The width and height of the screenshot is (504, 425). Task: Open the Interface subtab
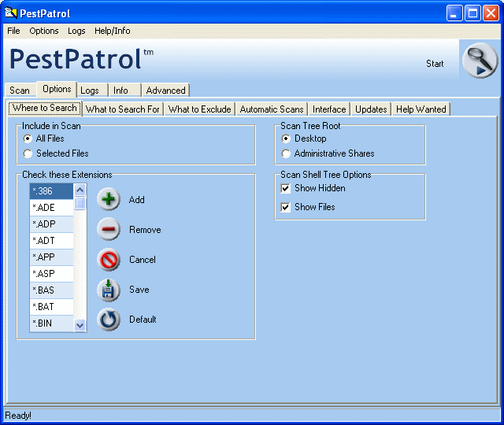pos(329,109)
